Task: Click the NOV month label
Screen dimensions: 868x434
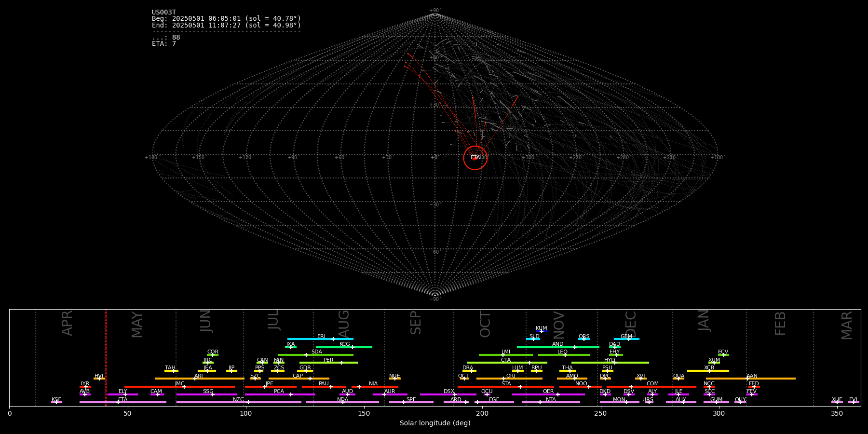Action: coord(559,325)
